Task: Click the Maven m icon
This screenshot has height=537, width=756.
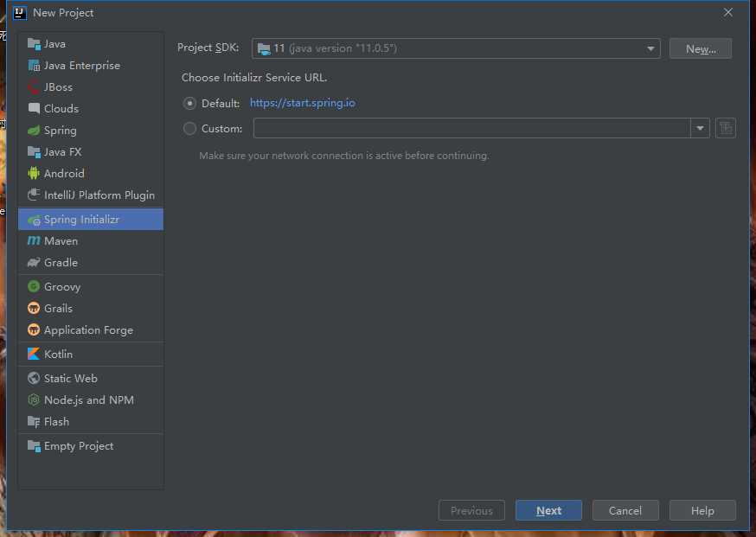Action: coord(34,241)
